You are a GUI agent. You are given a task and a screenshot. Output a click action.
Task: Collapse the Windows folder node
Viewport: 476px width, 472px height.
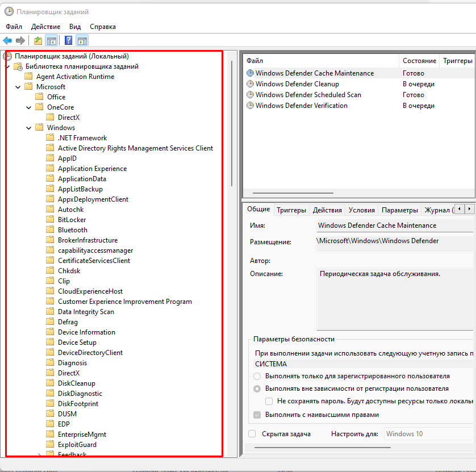click(29, 128)
